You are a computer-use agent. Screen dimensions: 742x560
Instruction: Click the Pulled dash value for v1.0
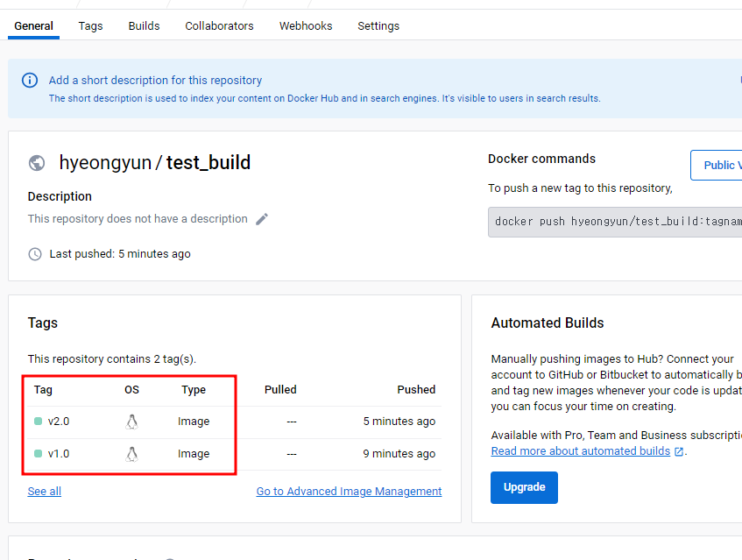tap(292, 453)
